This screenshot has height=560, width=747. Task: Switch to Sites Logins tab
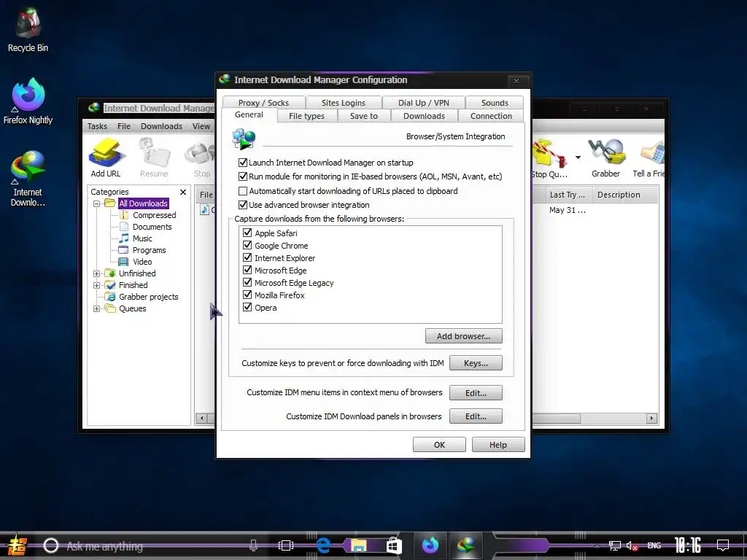pos(344,103)
